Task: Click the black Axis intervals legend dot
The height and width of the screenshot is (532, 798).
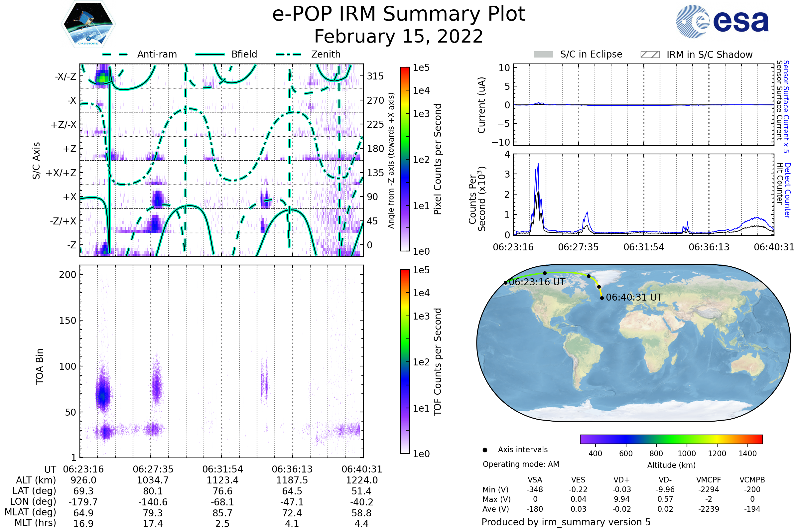Action: 485,450
